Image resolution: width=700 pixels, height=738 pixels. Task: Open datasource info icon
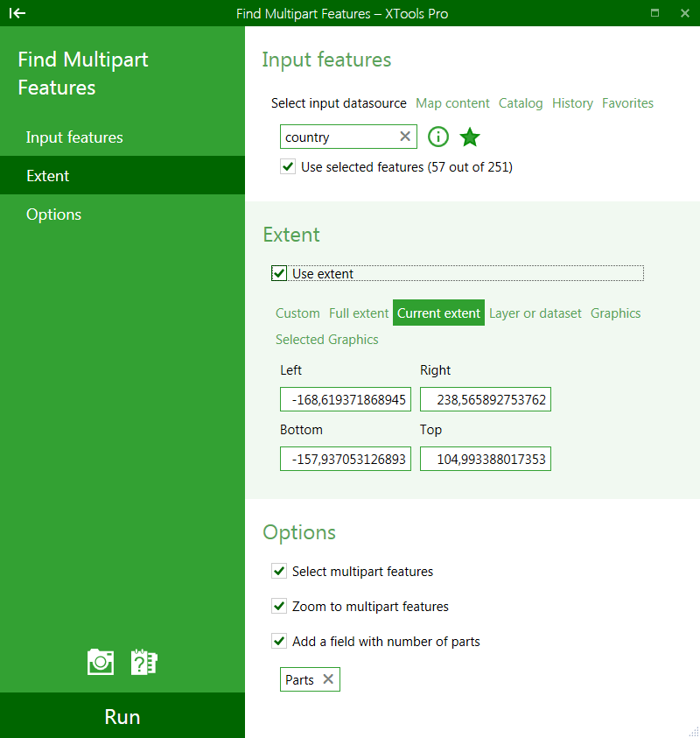[438, 137]
